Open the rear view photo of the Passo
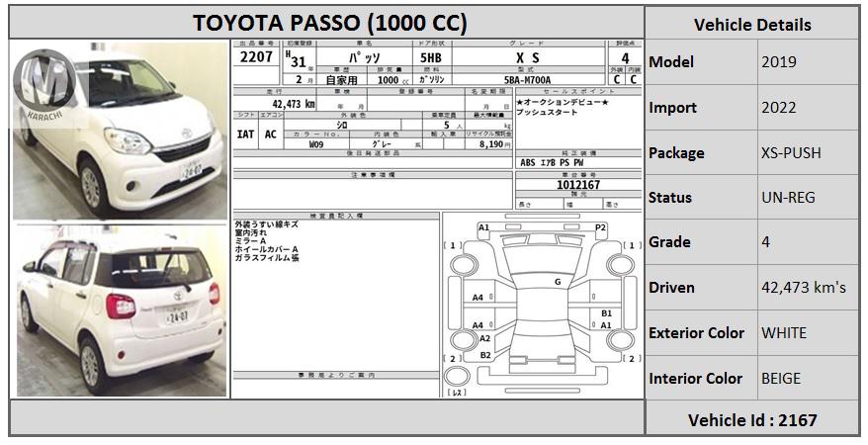Viewport: 868px width, 445px height. (122, 311)
